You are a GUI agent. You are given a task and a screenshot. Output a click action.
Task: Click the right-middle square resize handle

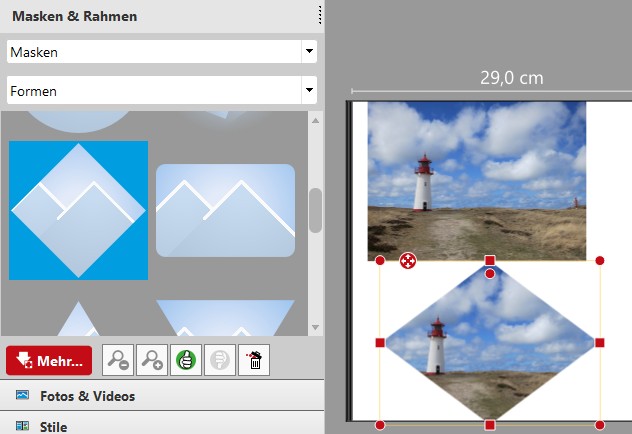pos(600,343)
